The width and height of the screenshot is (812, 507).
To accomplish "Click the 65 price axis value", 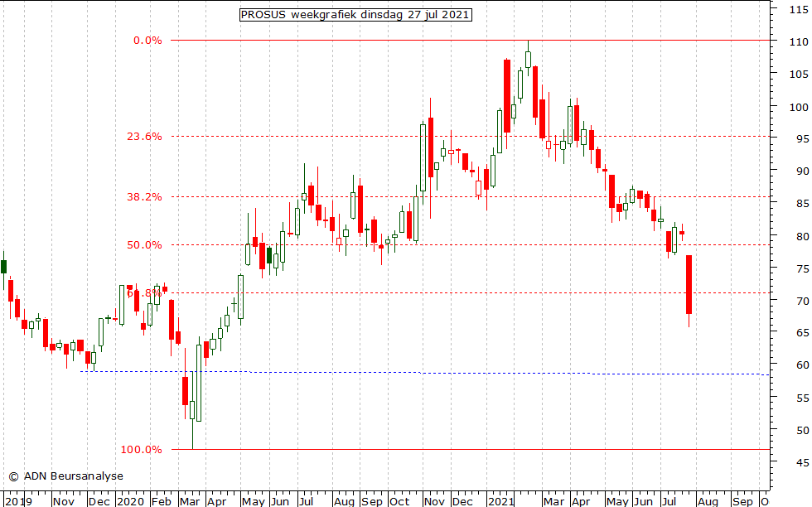I will click(x=802, y=332).
